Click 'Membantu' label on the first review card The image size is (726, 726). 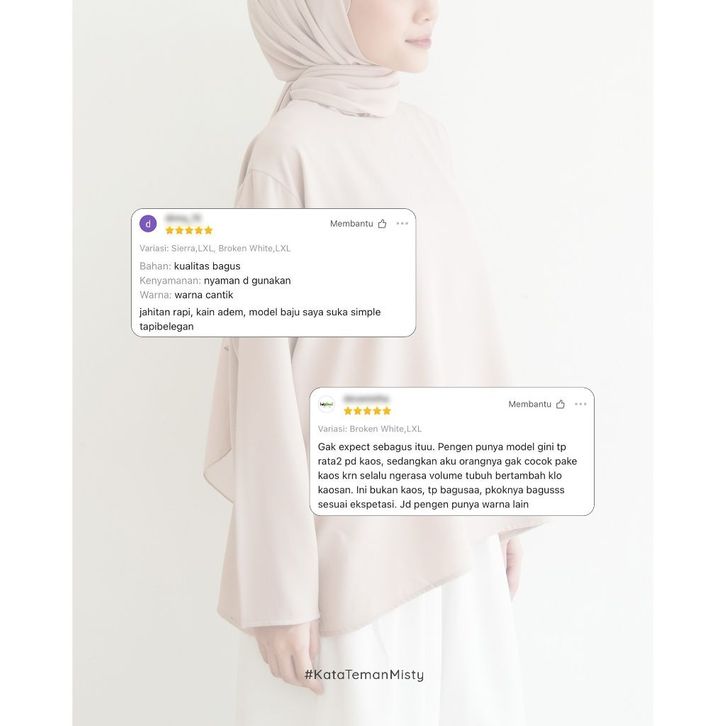tap(351, 224)
